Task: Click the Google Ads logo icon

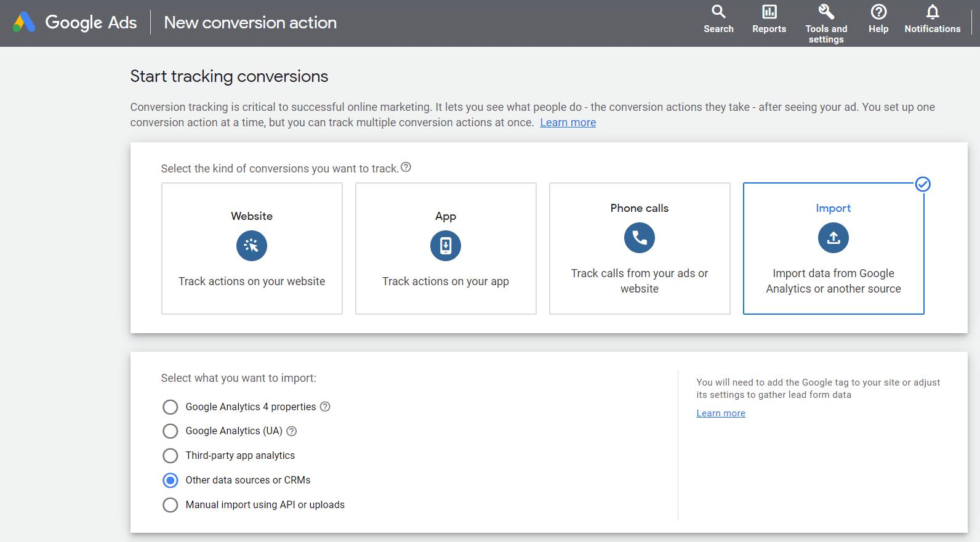Action: (x=24, y=22)
